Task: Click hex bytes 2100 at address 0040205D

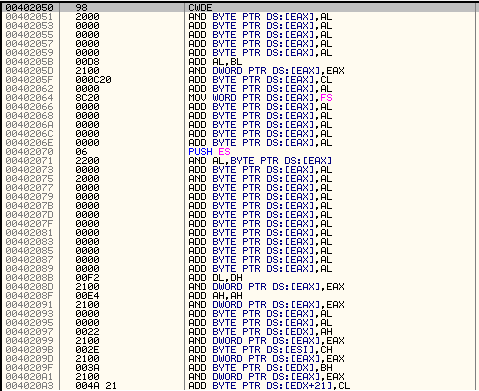Action: pos(87,71)
